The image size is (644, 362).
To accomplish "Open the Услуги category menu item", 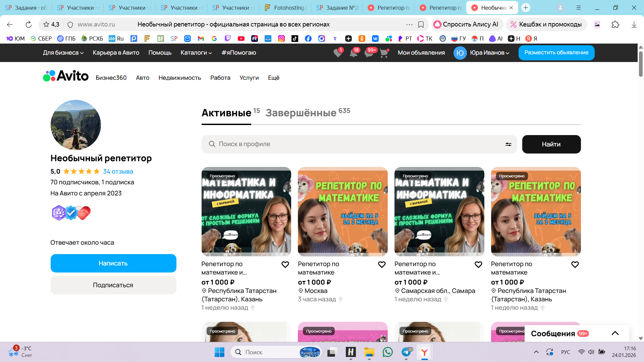I will click(249, 78).
